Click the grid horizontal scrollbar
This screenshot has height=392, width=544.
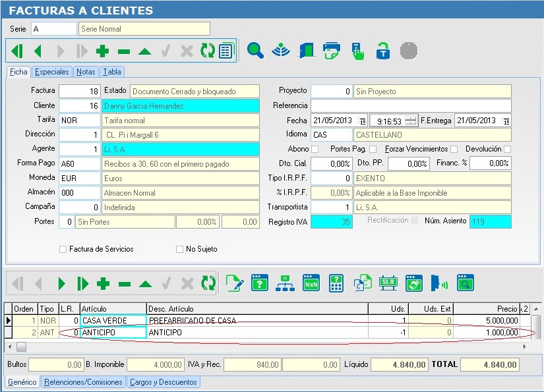coord(264,347)
